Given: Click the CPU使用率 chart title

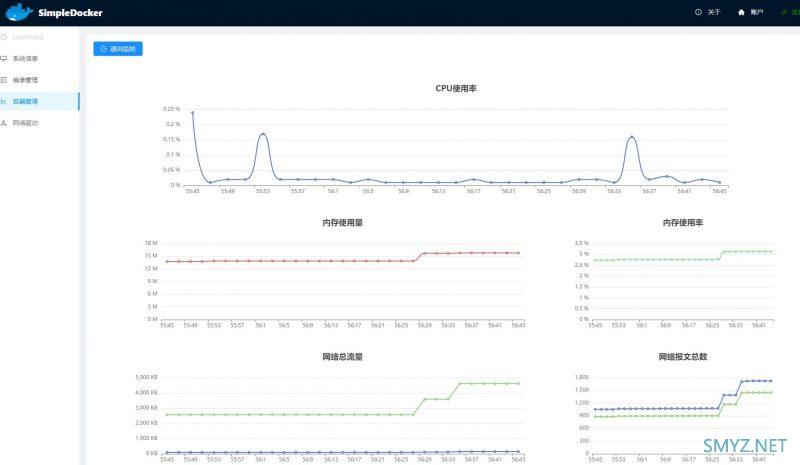Looking at the screenshot, I should pyautogui.click(x=456, y=88).
